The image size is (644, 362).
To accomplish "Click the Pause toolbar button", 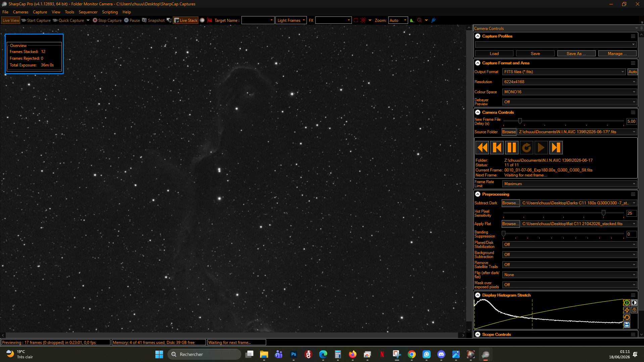I will (132, 20).
